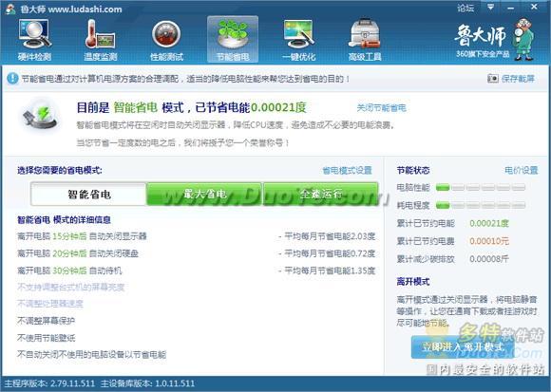Click 平均每月节省电能0.72度 value

coord(330,253)
